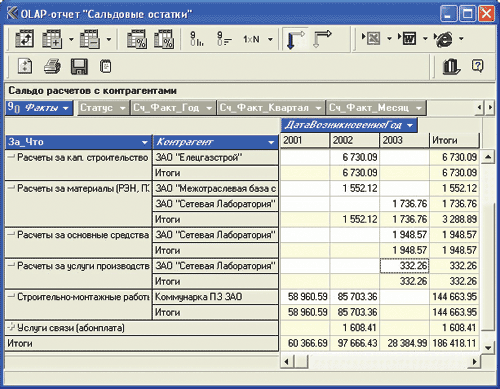Click vertical scrollbar up arrow
Viewport: 500px width, 389px height.
tap(488, 157)
